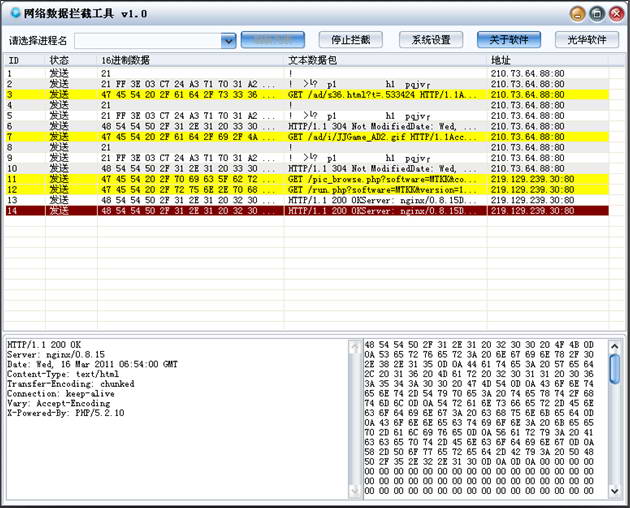Click the Server: nginx/0.8.15 line

tap(55, 354)
